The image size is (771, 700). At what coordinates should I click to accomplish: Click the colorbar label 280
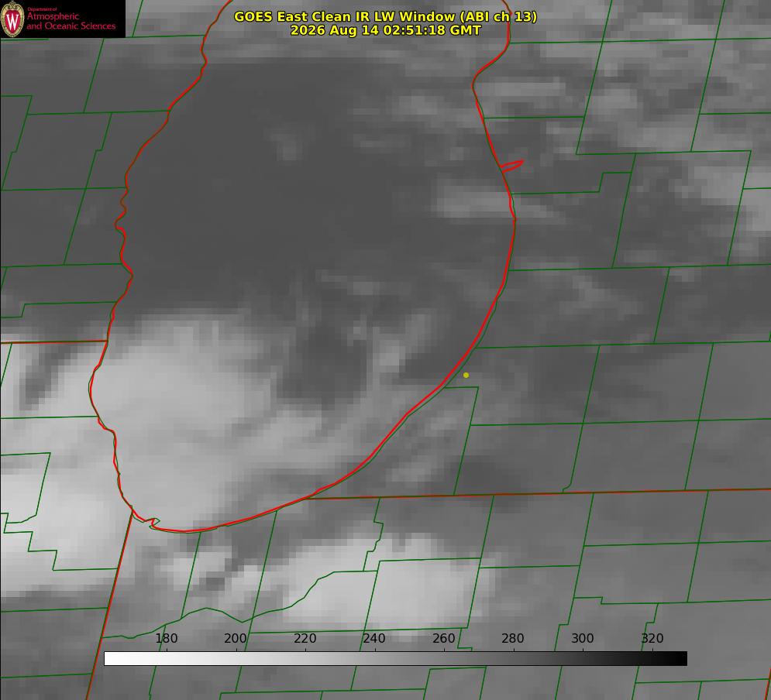[513, 638]
